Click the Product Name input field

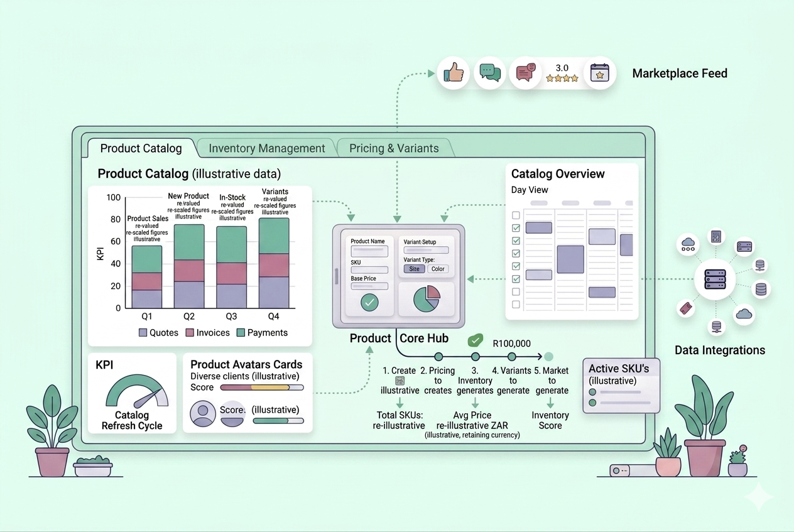369,250
